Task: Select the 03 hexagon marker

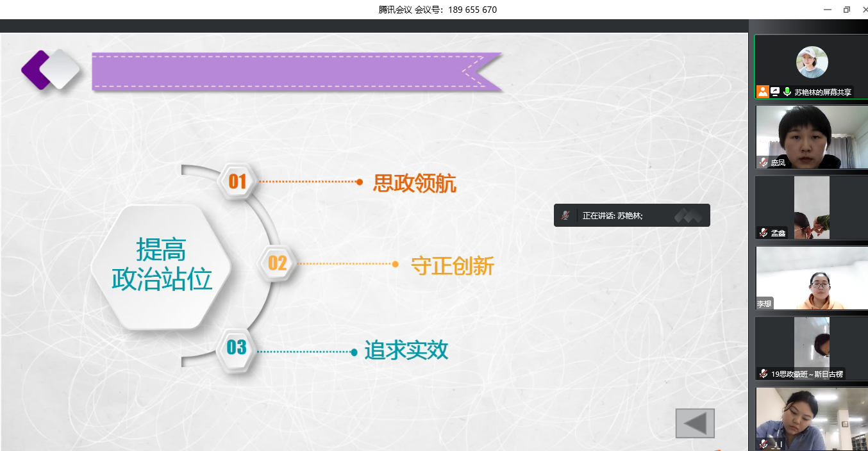Action: click(x=236, y=347)
